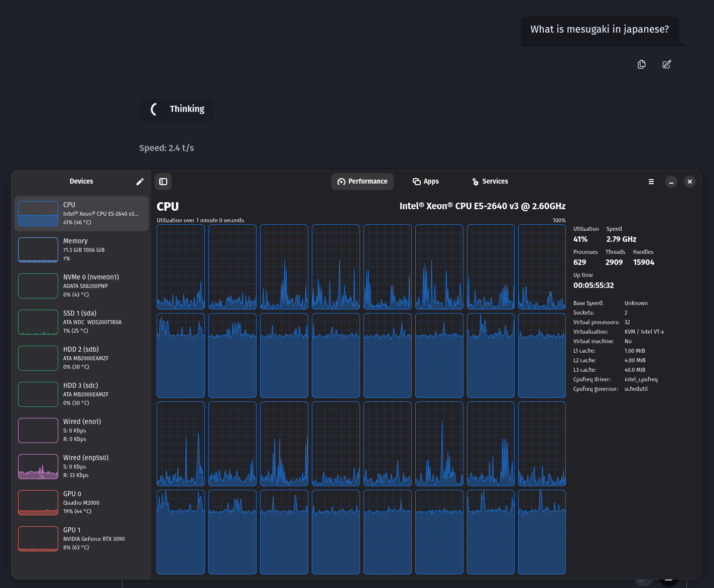Toggle the sidebar panel button
Image resolution: width=714 pixels, height=588 pixels.
163,182
